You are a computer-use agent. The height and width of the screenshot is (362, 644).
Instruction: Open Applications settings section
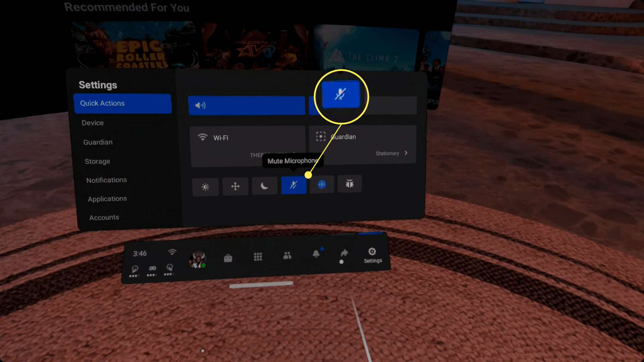[107, 198]
